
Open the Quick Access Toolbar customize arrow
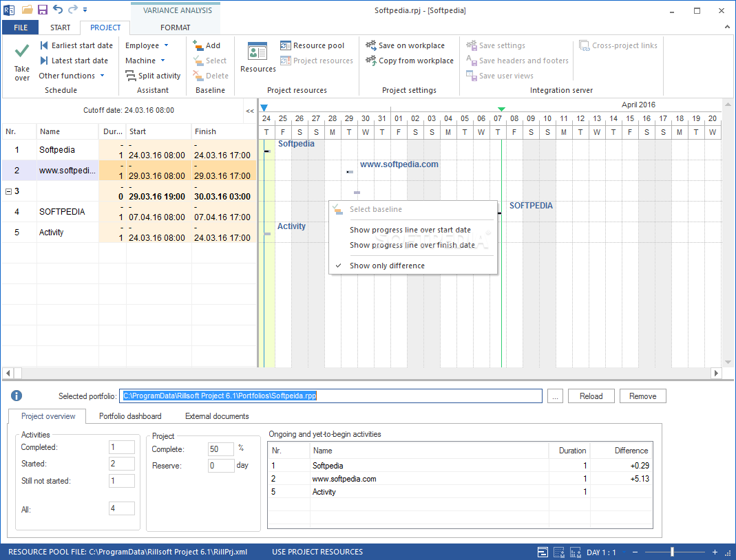point(85,10)
